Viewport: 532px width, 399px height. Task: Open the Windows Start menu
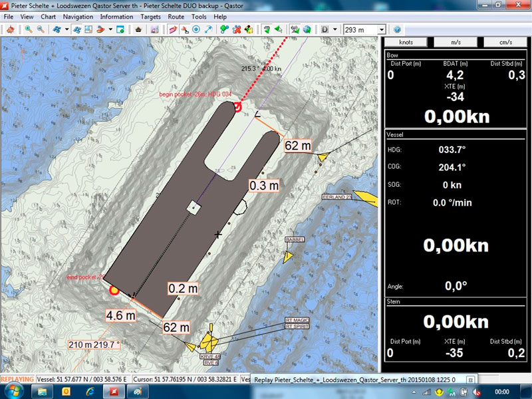coord(12,392)
